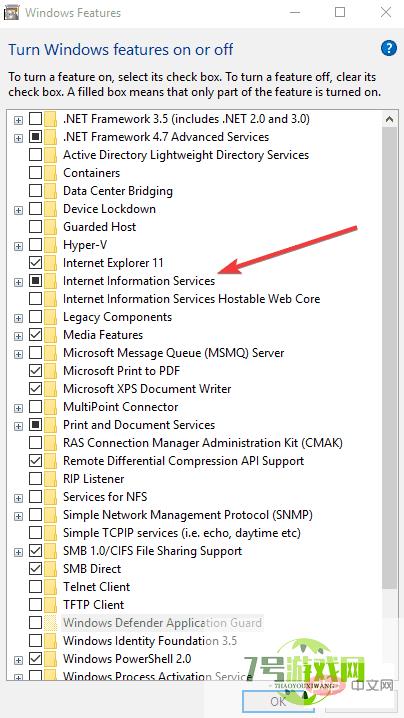The image size is (404, 718).
Task: Enable the Telnet Client checkbox
Action: click(x=35, y=587)
